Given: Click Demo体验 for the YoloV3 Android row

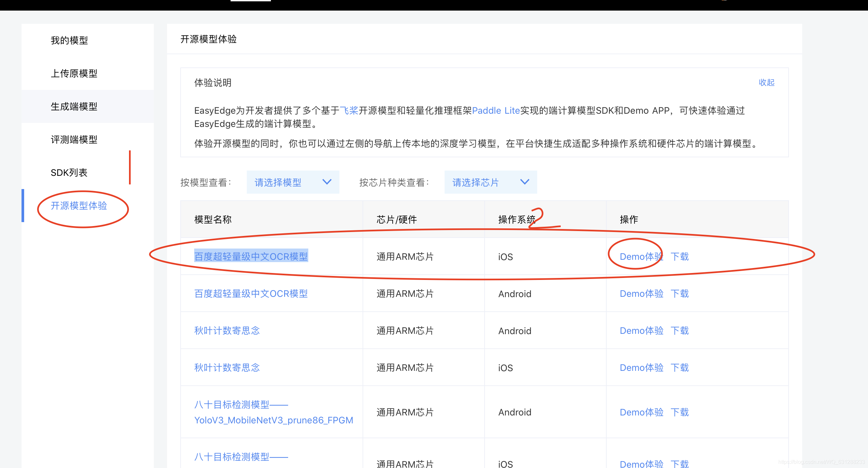Looking at the screenshot, I should point(641,412).
